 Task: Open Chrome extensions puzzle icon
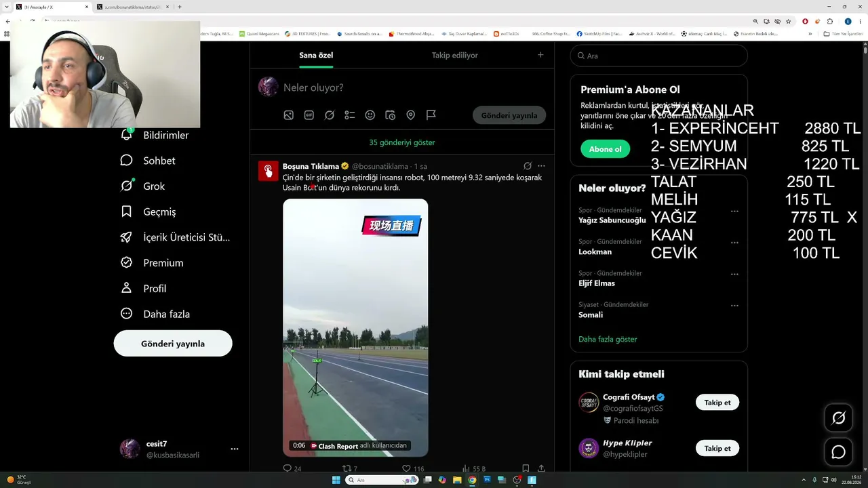click(x=829, y=21)
